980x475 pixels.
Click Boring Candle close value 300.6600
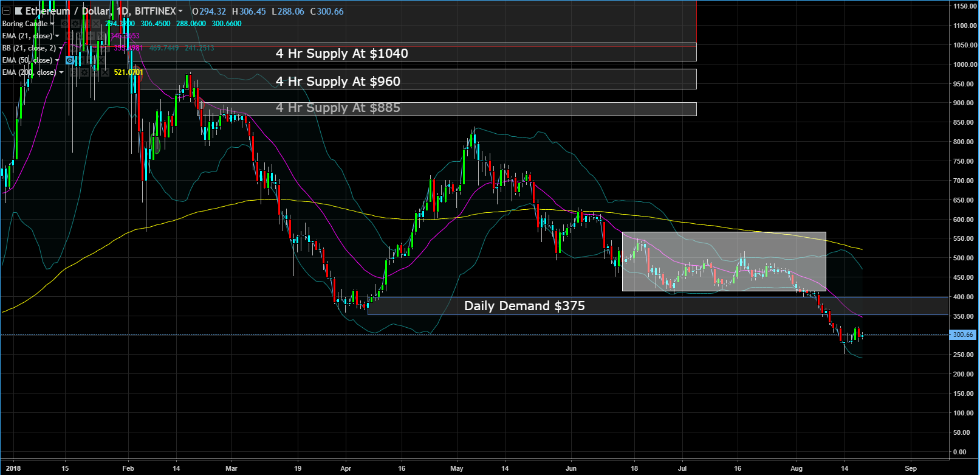(227, 24)
